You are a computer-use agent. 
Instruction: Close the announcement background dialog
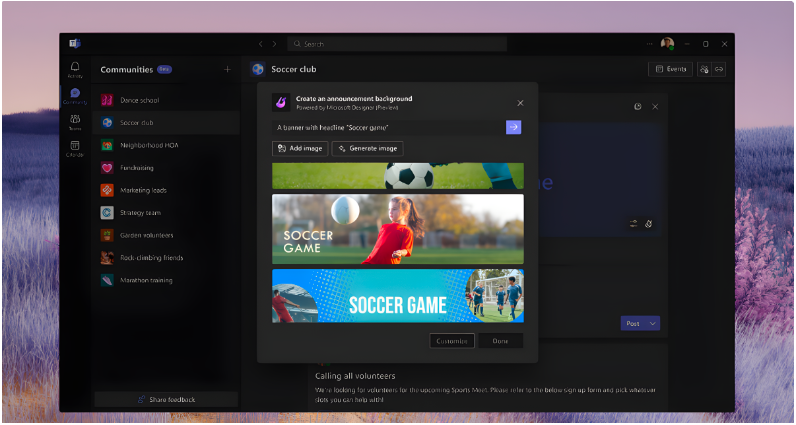pos(520,103)
